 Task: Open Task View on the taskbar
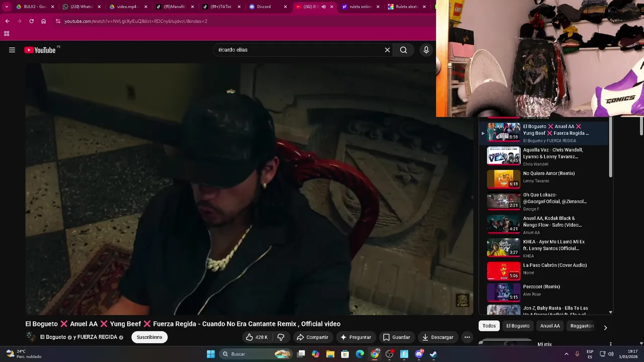(x=301, y=354)
